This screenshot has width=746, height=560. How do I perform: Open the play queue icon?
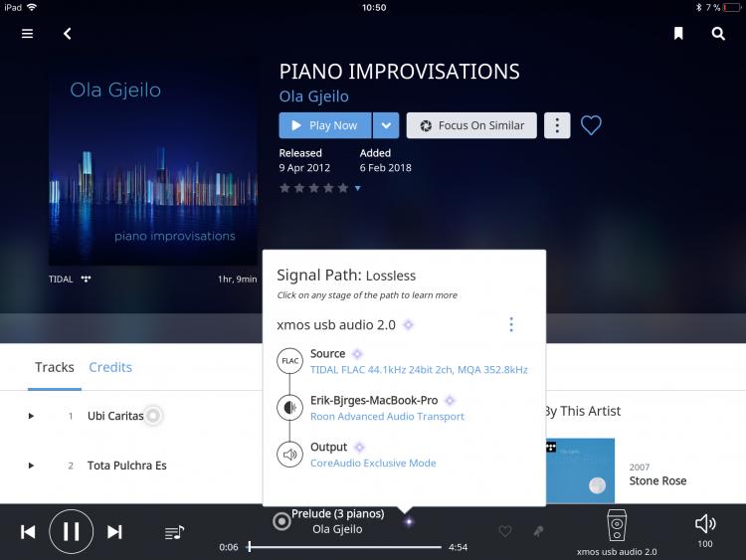tap(174, 532)
